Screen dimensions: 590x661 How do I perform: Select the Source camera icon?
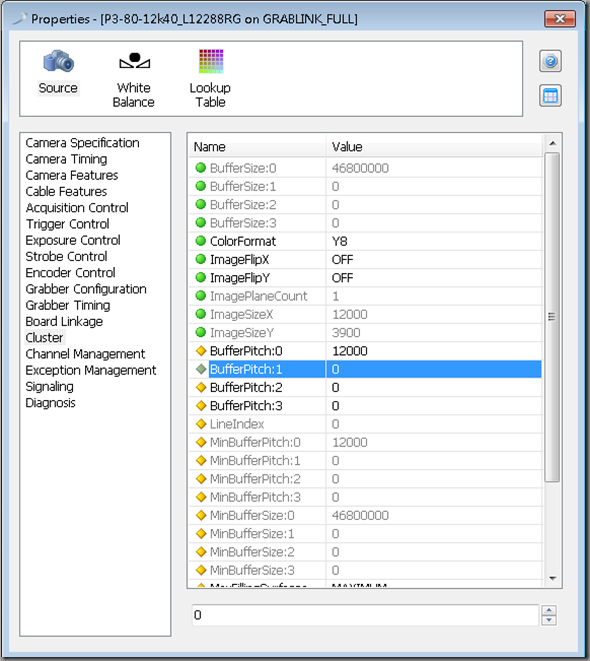pyautogui.click(x=59, y=62)
